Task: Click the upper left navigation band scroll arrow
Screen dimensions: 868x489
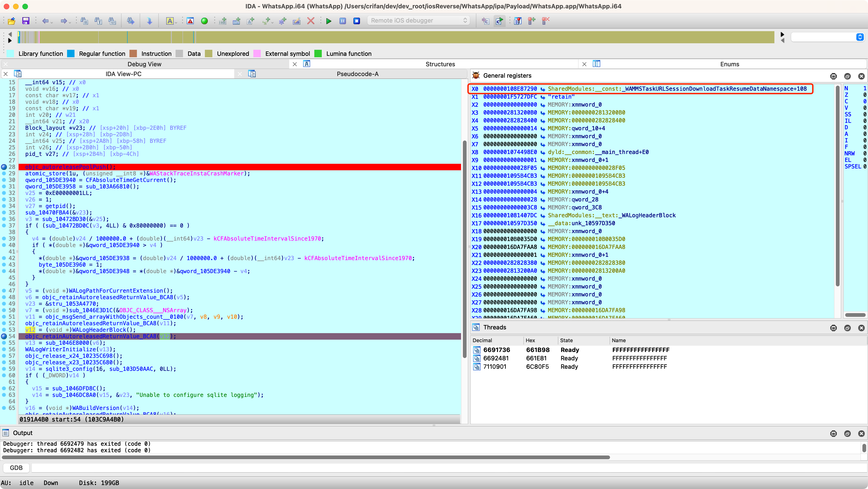Action: pyautogui.click(x=10, y=34)
